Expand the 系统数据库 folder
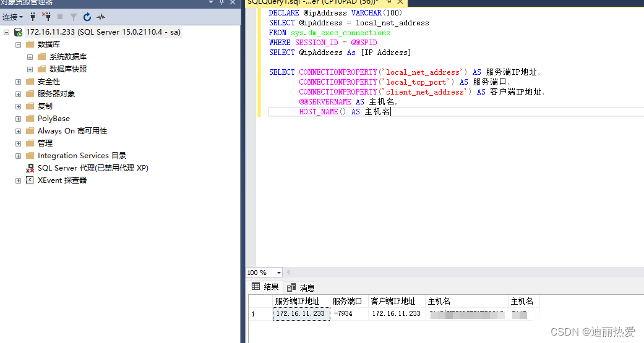This screenshot has height=343, width=644. click(x=30, y=57)
